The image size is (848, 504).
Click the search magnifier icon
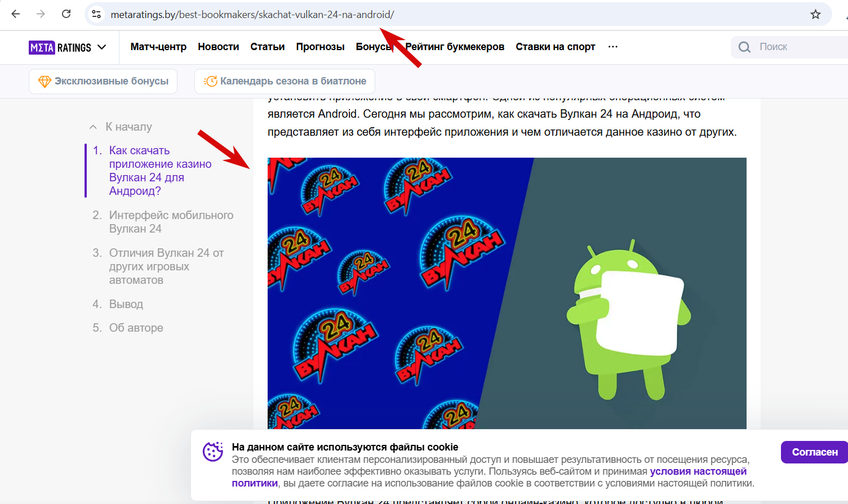click(x=744, y=47)
